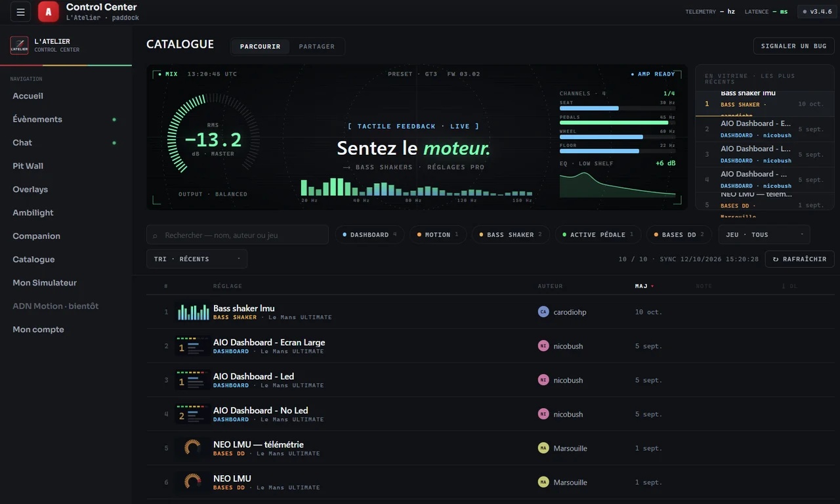Image resolution: width=840 pixels, height=504 pixels.
Task: Open the Tri · Récents dropdown
Action: pyautogui.click(x=196, y=259)
